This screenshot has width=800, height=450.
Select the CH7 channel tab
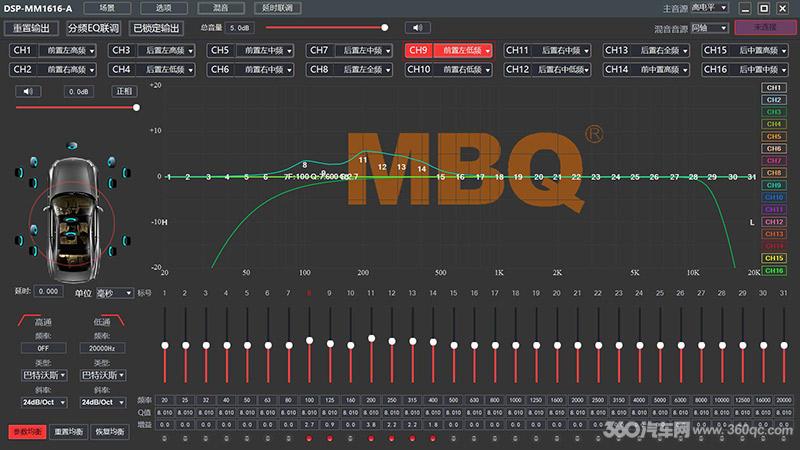320,51
